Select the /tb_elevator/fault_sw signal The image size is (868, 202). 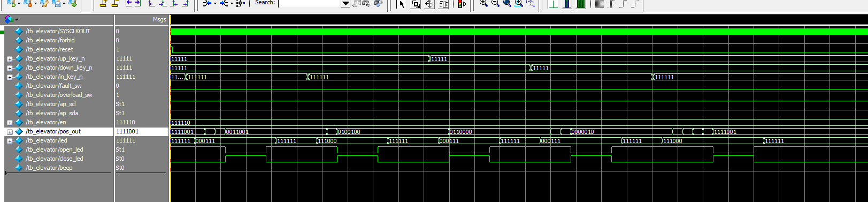(53, 86)
